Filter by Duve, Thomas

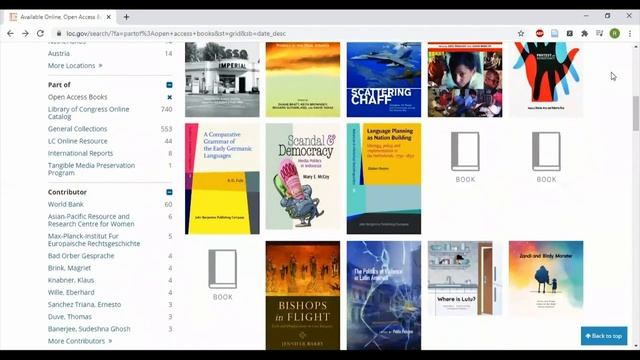[70, 317]
